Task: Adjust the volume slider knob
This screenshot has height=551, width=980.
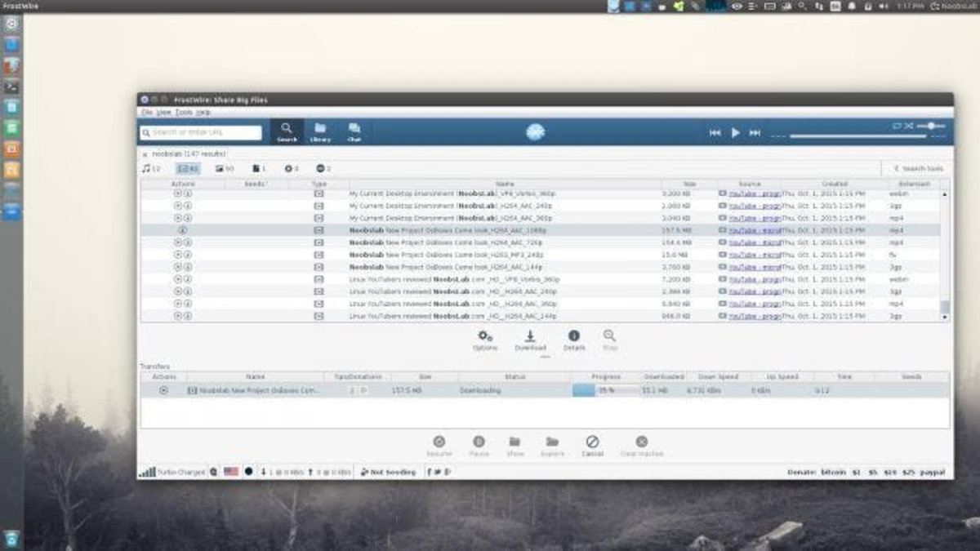Action: tap(932, 126)
